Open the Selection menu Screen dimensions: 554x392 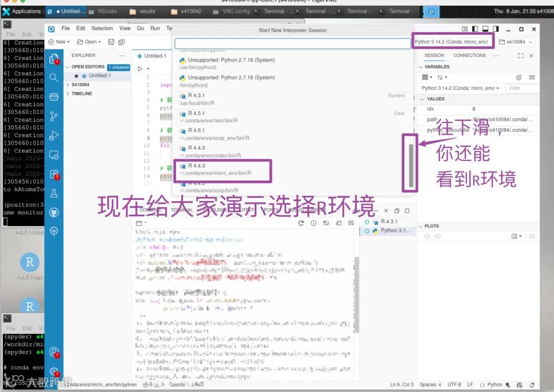[x=102, y=28]
